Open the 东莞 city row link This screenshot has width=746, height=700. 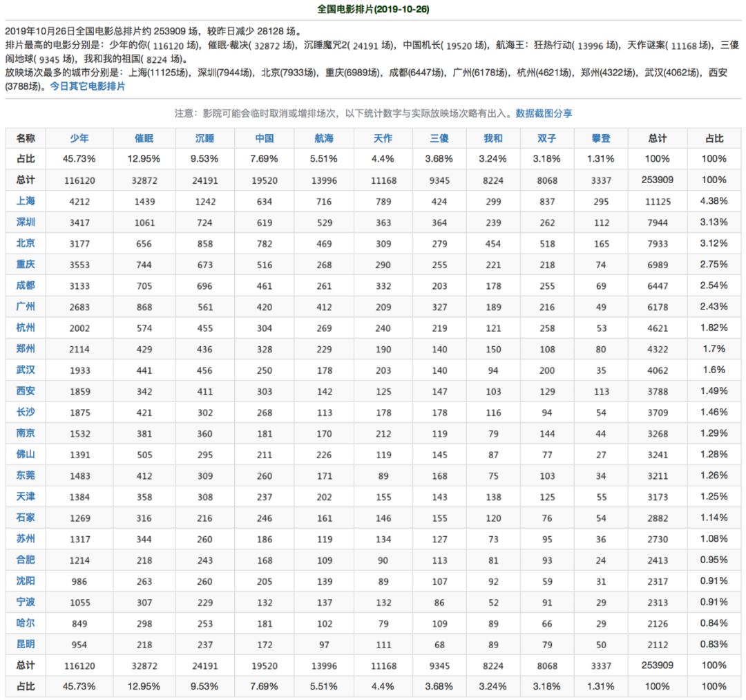(x=26, y=475)
